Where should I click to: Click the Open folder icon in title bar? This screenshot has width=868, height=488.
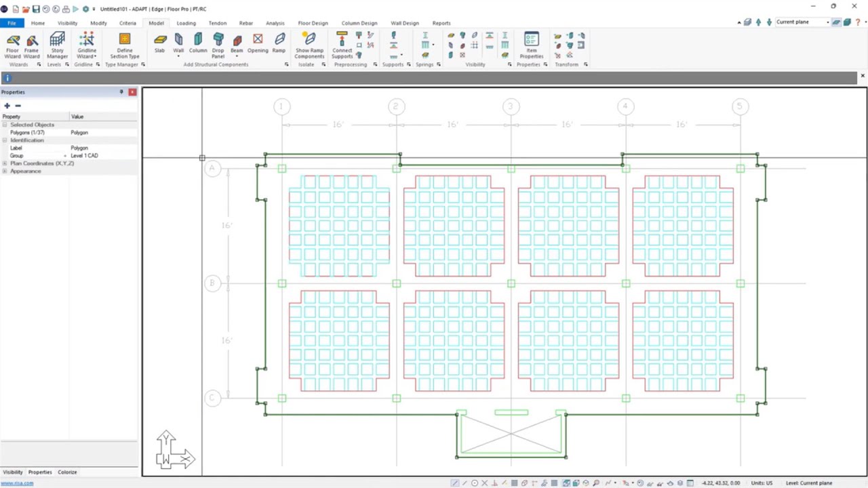coord(26,9)
